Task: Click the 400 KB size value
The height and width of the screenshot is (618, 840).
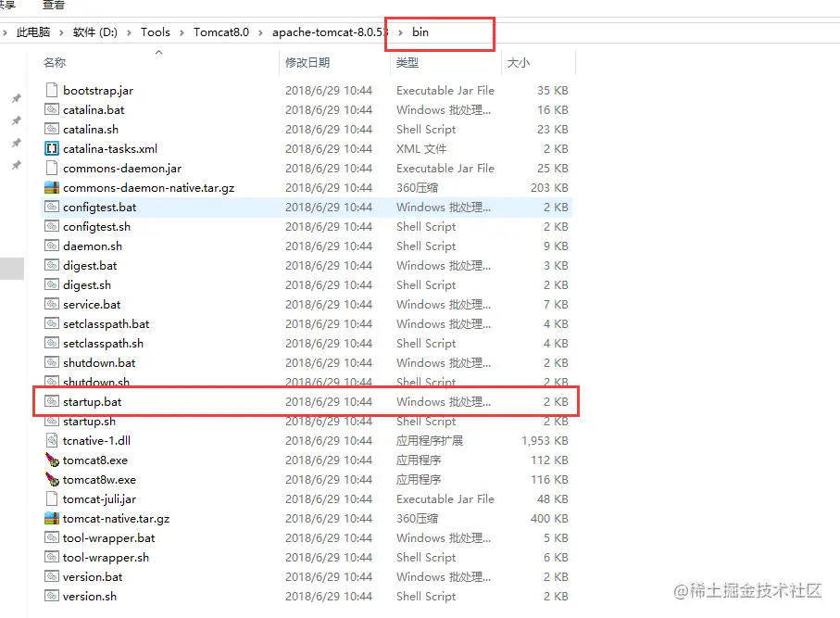Action: [549, 518]
